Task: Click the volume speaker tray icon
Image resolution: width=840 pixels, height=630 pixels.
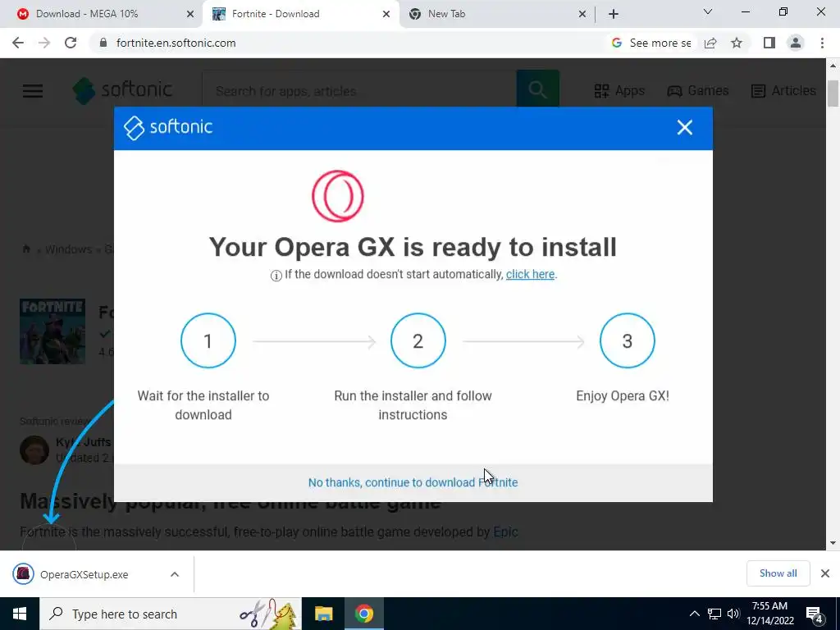Action: (x=733, y=614)
